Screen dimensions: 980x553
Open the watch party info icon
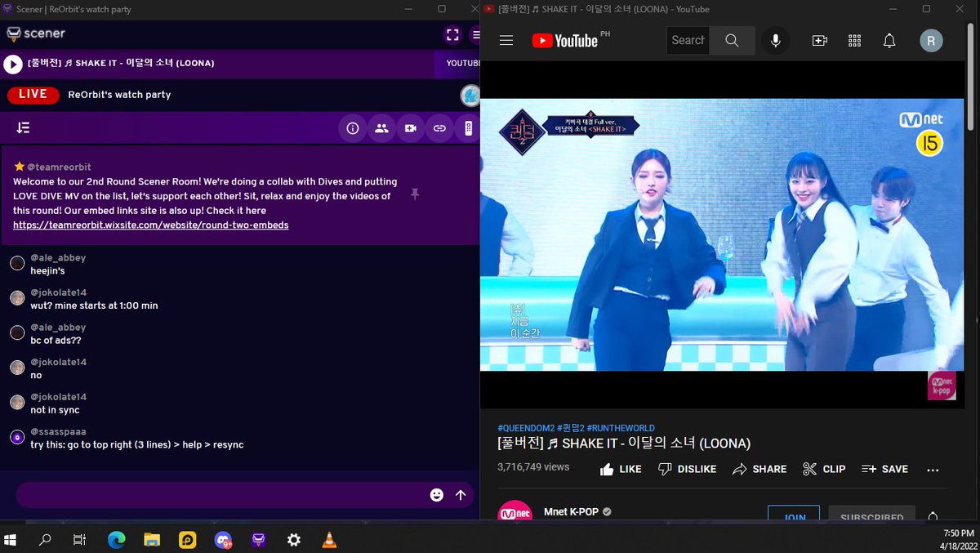[353, 128]
